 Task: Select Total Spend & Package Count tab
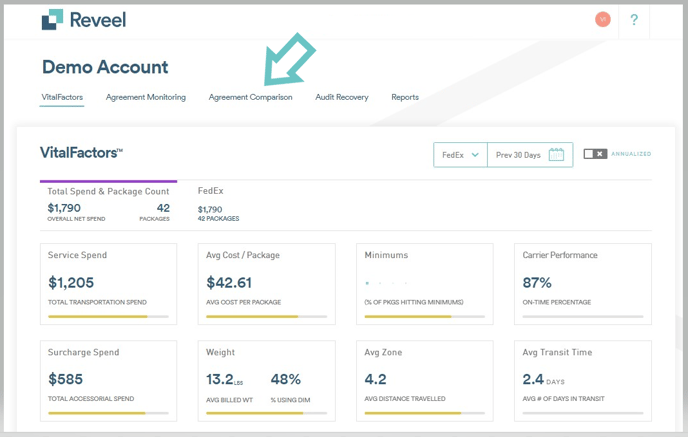[108, 204]
